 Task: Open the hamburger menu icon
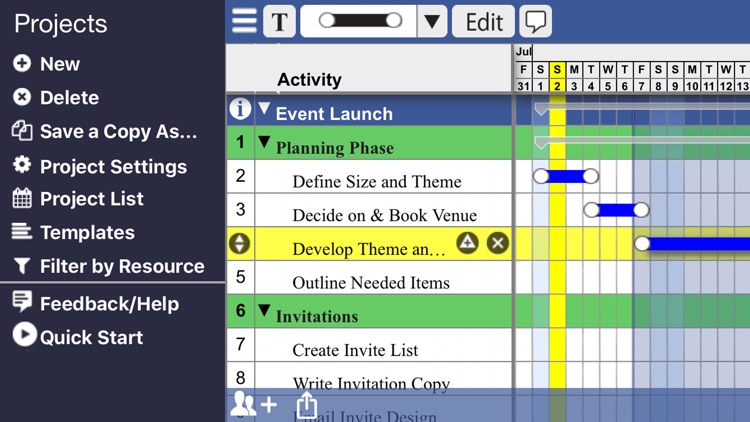244,21
